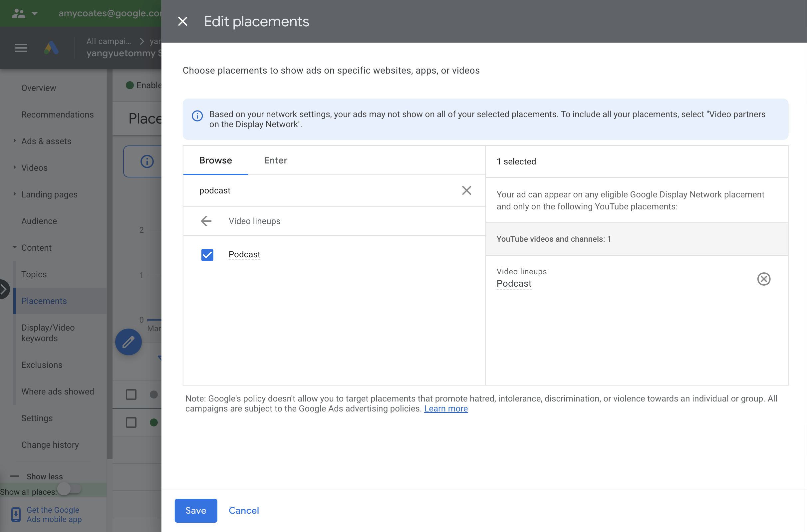This screenshot has height=532, width=807.
Task: Click the Learn more link
Action: point(446,408)
